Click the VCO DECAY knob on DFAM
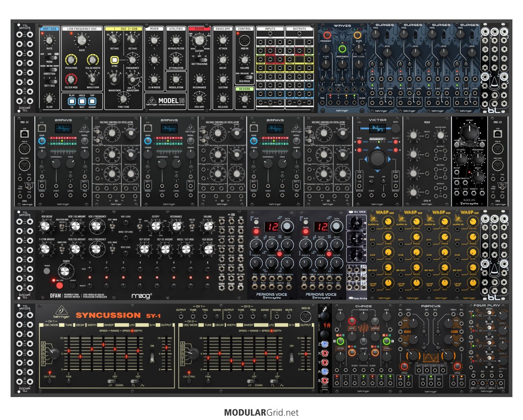The width and height of the screenshot is (523, 420). 46,227
